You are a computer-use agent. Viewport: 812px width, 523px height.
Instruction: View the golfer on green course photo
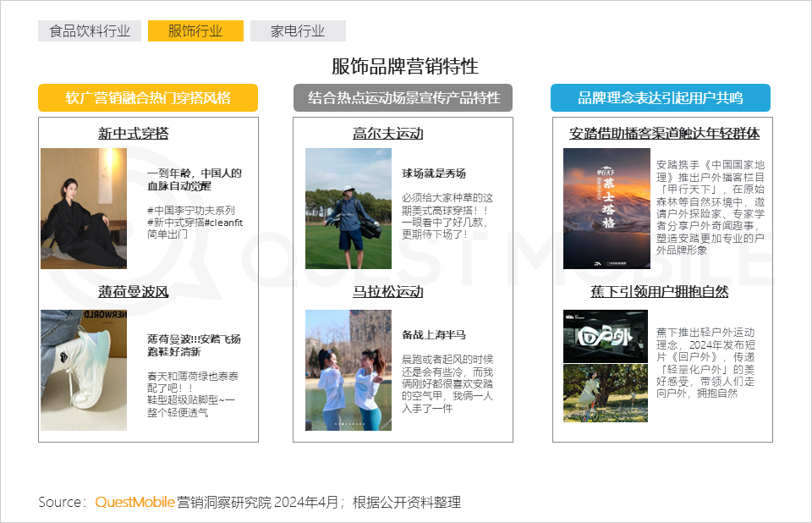[348, 208]
